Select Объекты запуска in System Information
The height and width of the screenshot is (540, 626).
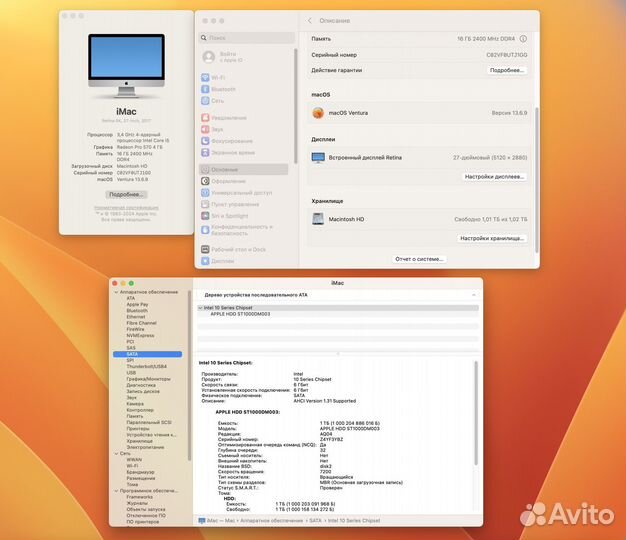coord(146,509)
